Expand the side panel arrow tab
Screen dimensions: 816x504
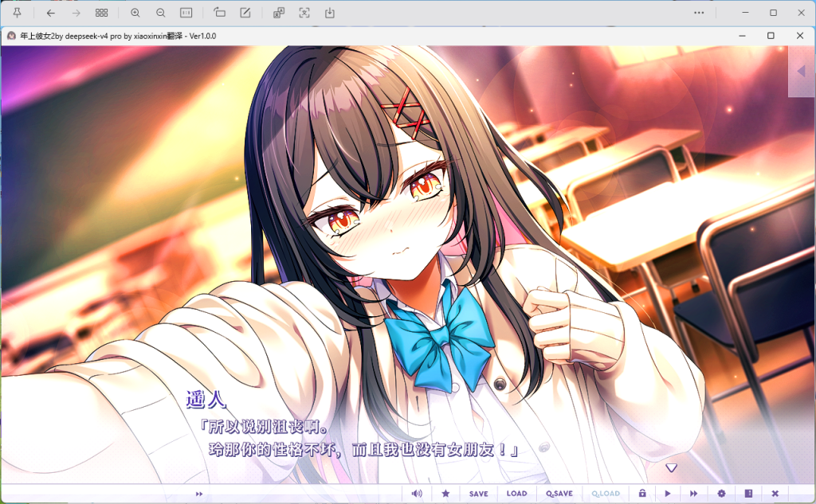pos(802,71)
